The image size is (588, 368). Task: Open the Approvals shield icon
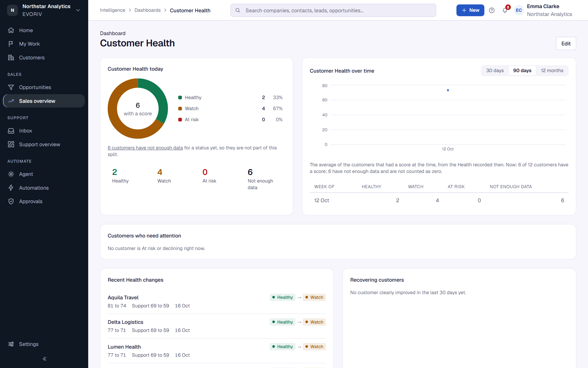[11, 201]
